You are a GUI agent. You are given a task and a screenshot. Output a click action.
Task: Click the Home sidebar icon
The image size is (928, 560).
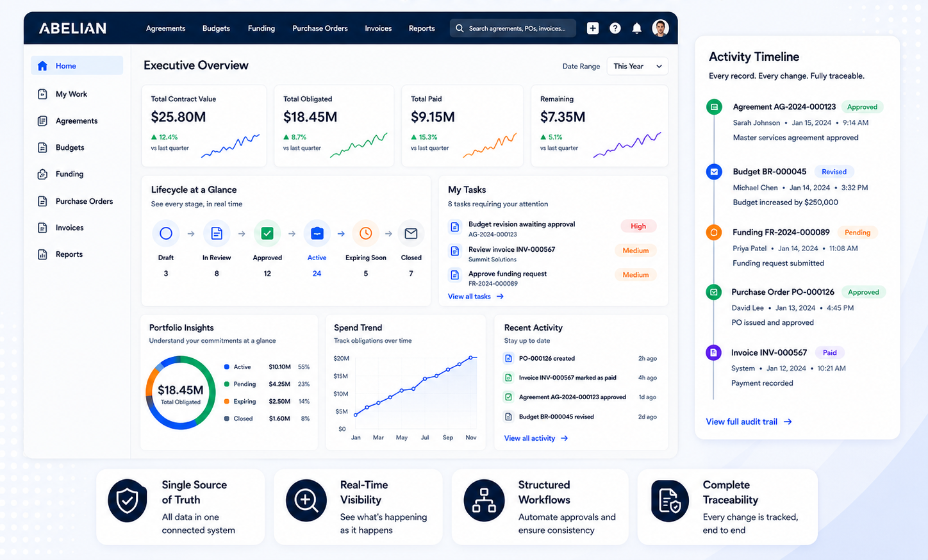coord(42,66)
